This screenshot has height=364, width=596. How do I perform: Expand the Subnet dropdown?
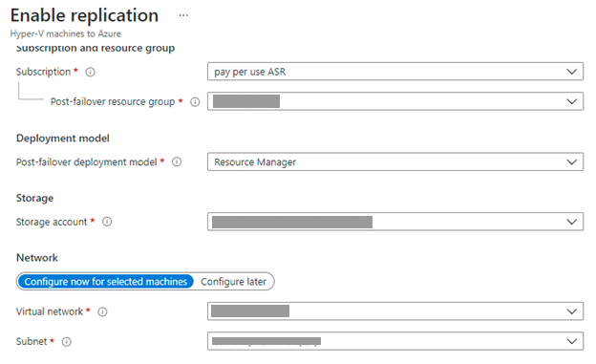[x=395, y=341]
